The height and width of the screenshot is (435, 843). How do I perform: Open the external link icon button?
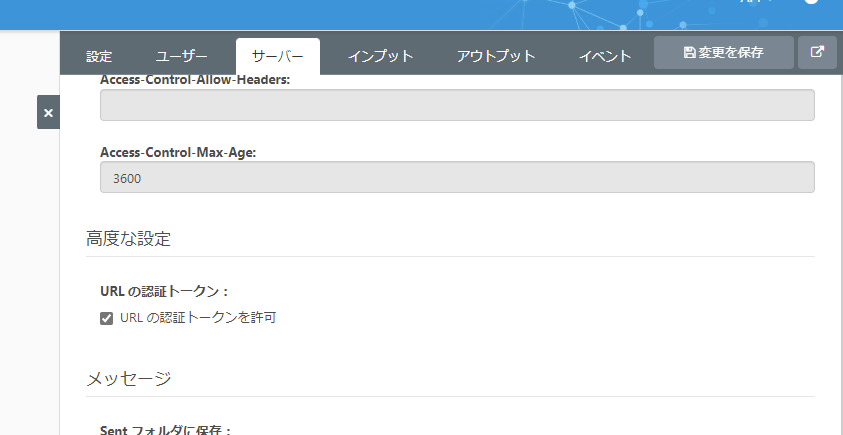pos(817,53)
